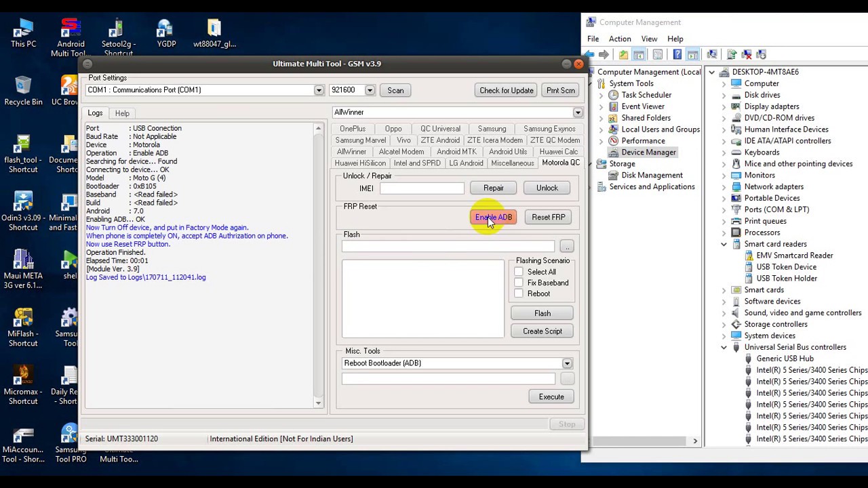
Task: Open the Action menu in Computer Management
Action: pos(620,39)
